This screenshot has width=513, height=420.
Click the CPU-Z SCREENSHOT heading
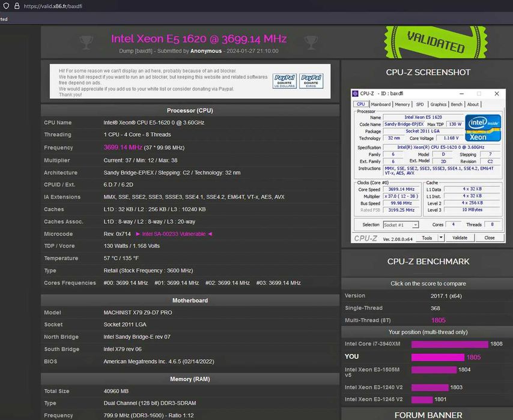[x=428, y=72]
